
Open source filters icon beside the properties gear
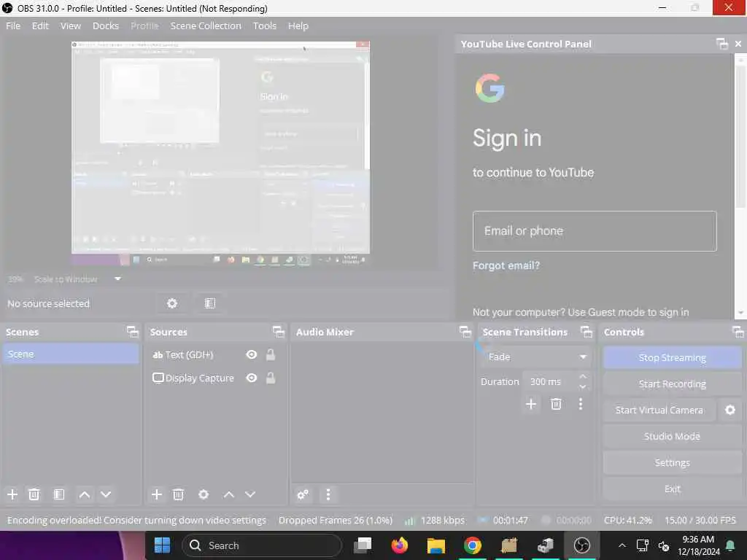(x=209, y=303)
